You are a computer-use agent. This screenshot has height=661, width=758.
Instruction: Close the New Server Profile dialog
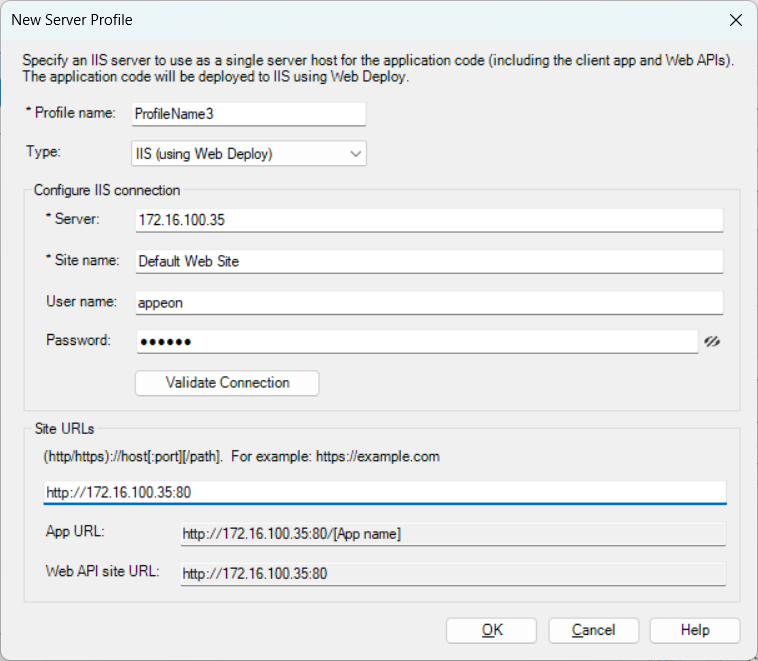pyautogui.click(x=735, y=20)
